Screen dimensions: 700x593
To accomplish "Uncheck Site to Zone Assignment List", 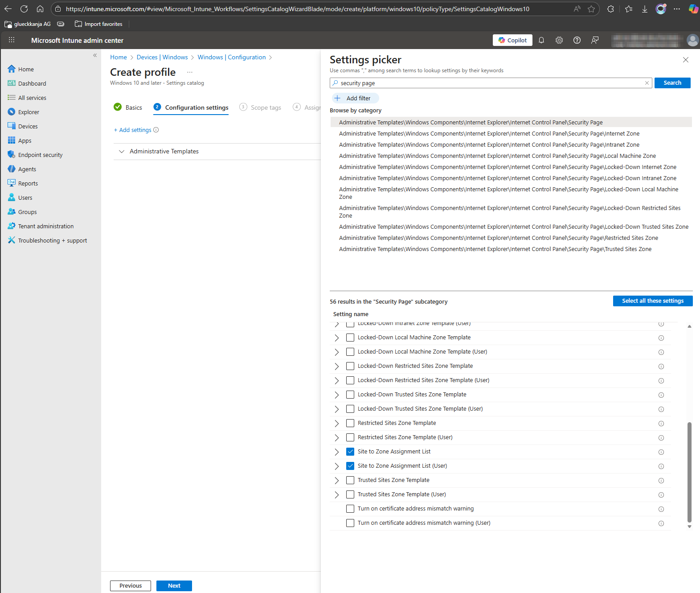I will [350, 452].
